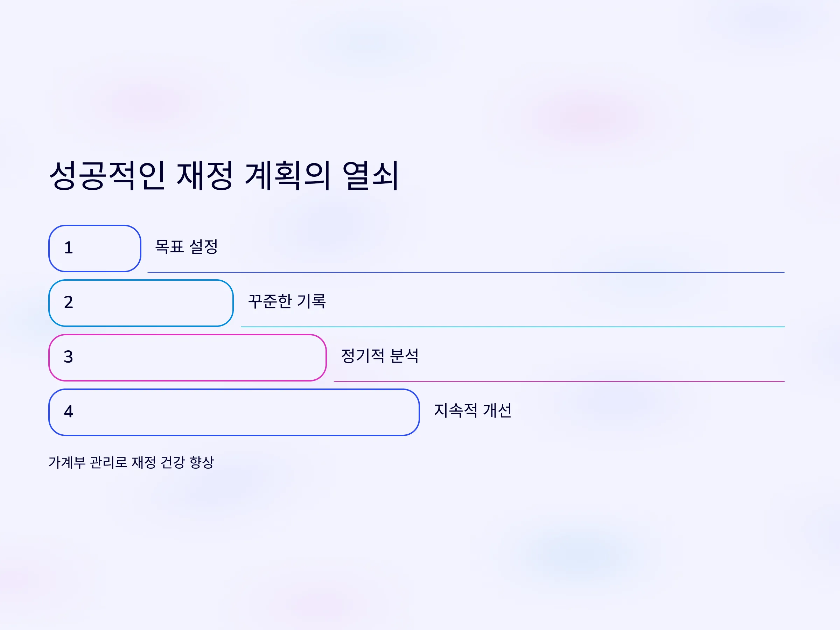Click the footer text 가계부 관리로 재정 건강 향상
Image resolution: width=840 pixels, height=630 pixels.
pyautogui.click(x=131, y=462)
